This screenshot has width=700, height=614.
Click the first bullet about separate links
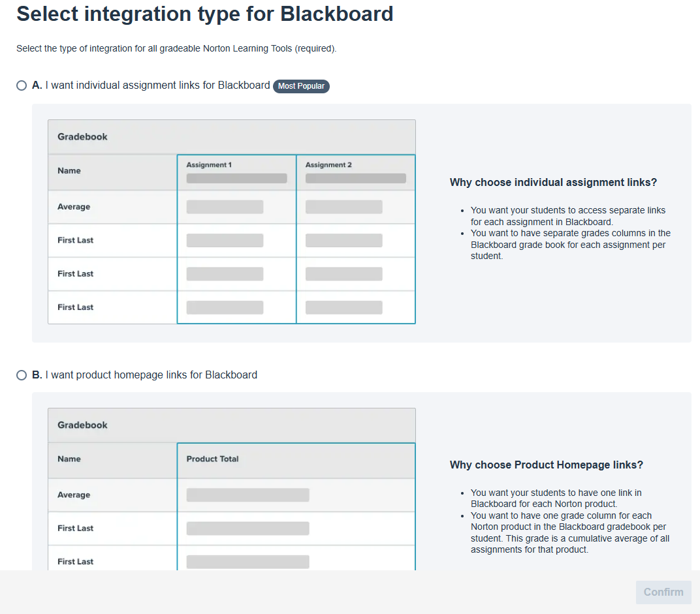tap(567, 215)
